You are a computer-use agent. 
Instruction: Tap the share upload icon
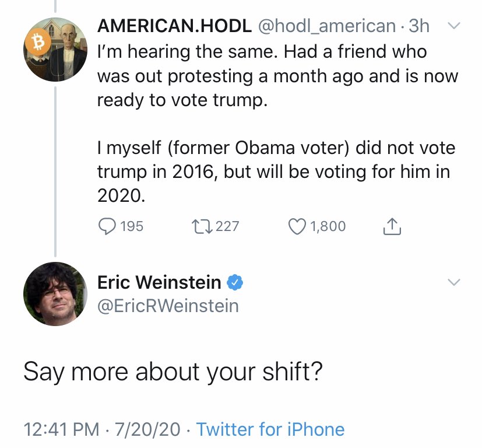[392, 226]
